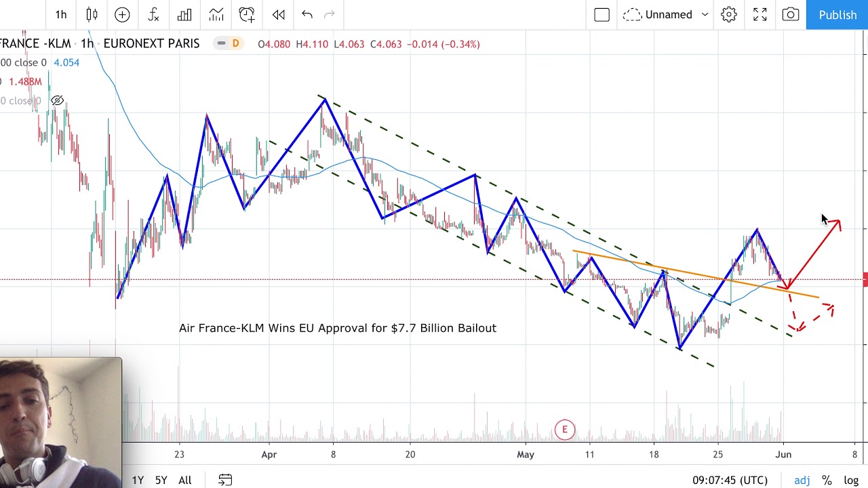This screenshot has width=868, height=488.
Task: Click the blue Publish button
Action: pos(837,14)
